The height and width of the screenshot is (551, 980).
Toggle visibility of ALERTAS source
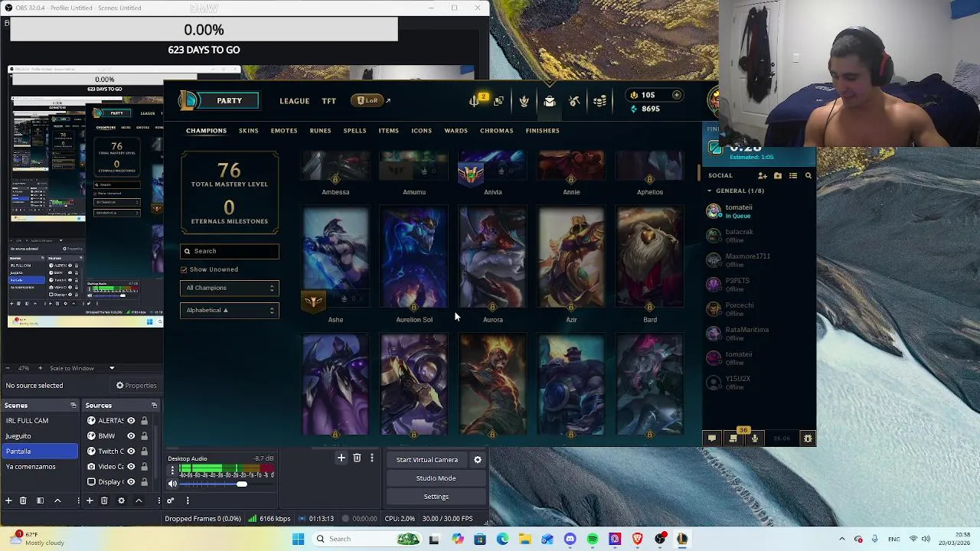[x=131, y=421]
